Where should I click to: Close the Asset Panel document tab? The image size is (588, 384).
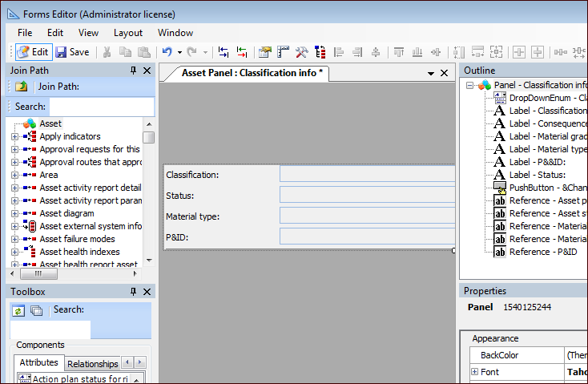(x=445, y=73)
